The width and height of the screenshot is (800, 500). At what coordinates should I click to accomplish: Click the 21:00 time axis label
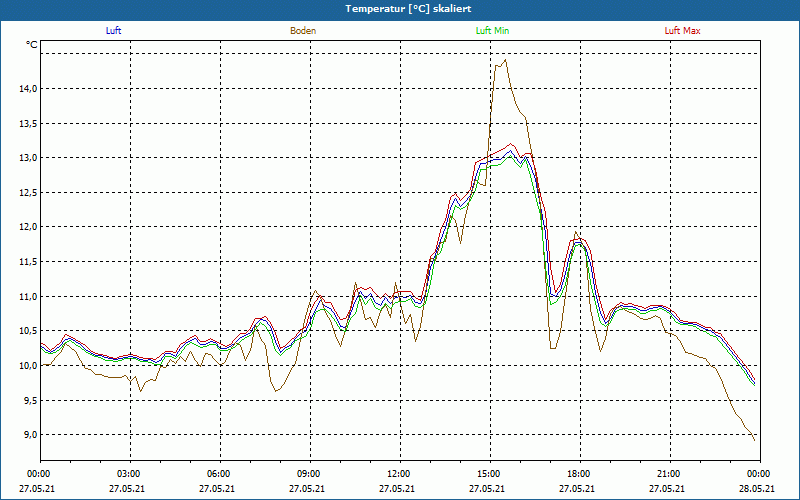667,474
